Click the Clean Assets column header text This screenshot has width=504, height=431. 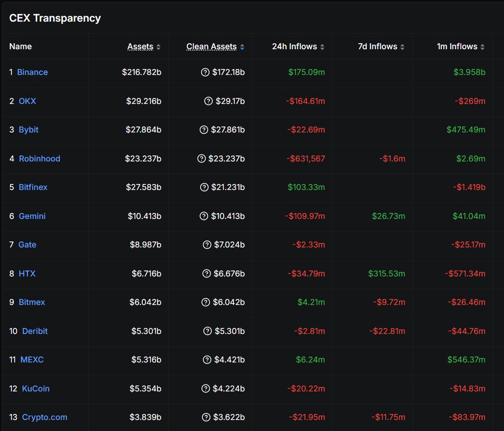[211, 46]
